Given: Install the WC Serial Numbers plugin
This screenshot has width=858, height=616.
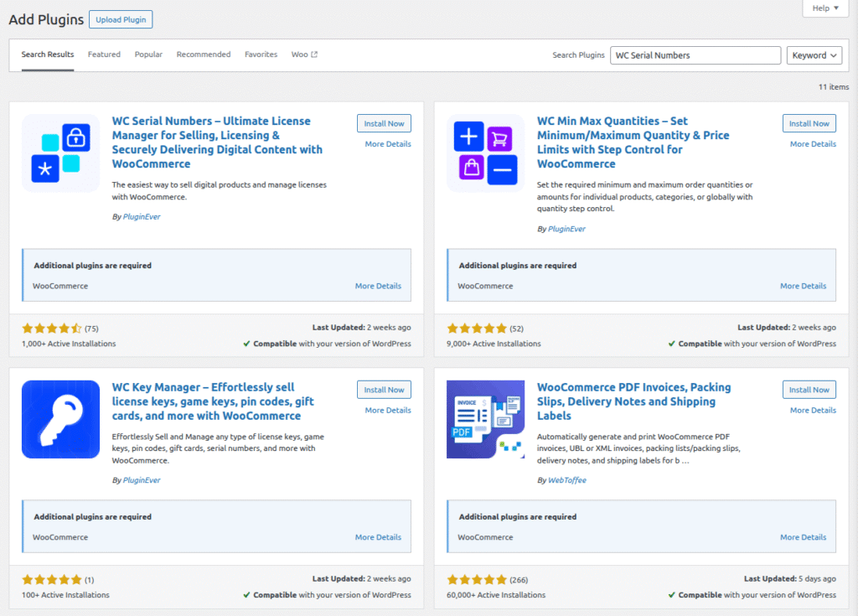Looking at the screenshot, I should coord(384,123).
